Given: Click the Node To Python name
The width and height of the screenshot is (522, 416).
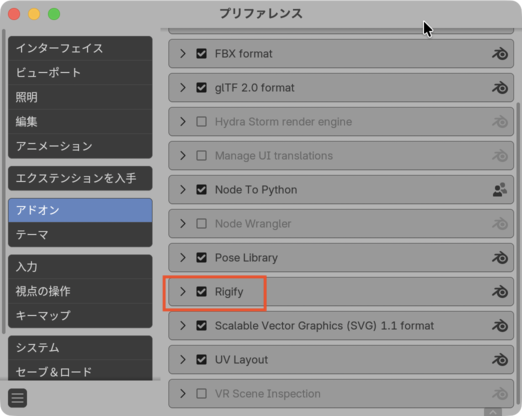Looking at the screenshot, I should tap(256, 190).
